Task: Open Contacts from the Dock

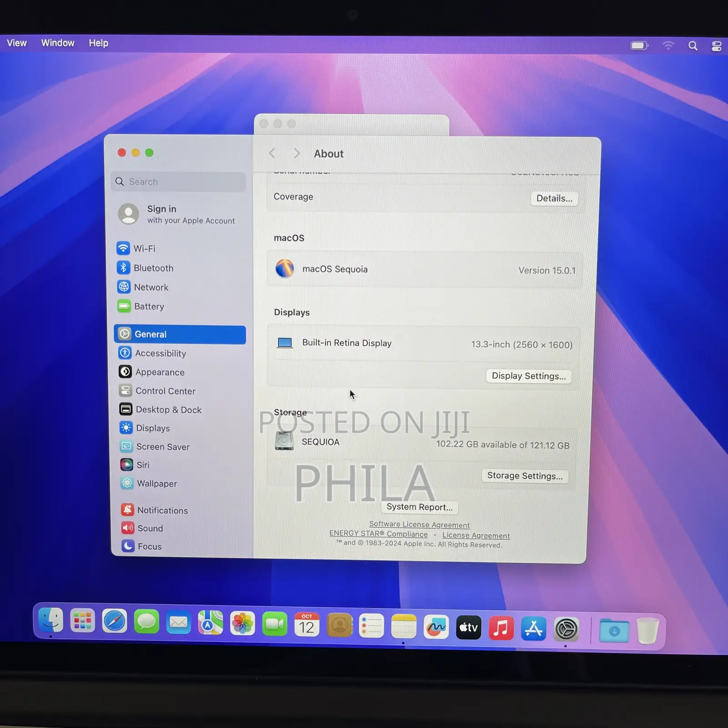Action: pyautogui.click(x=339, y=625)
